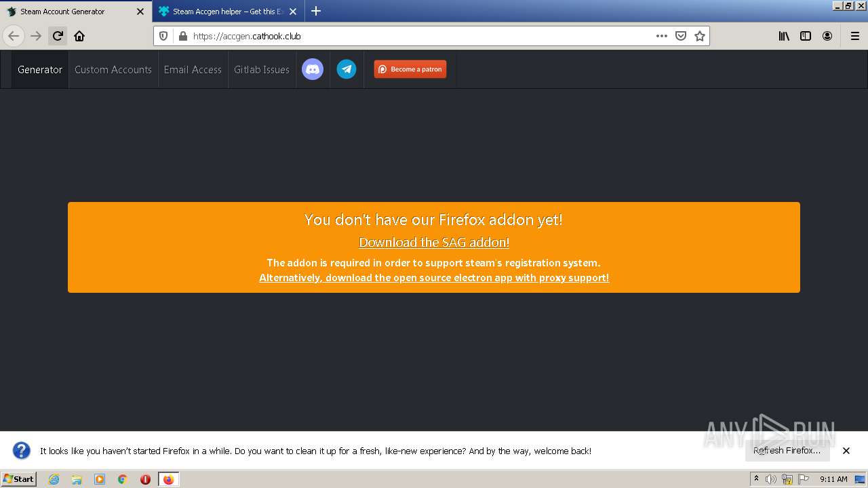Open a new tab
The image size is (868, 488).
[x=316, y=11]
